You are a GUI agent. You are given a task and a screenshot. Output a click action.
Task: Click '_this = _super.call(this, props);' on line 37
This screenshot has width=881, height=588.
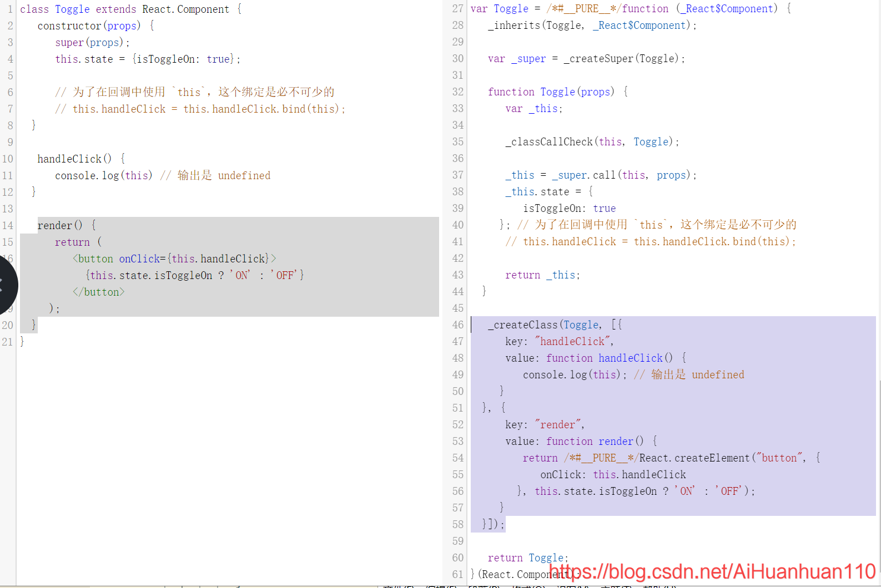601,175
